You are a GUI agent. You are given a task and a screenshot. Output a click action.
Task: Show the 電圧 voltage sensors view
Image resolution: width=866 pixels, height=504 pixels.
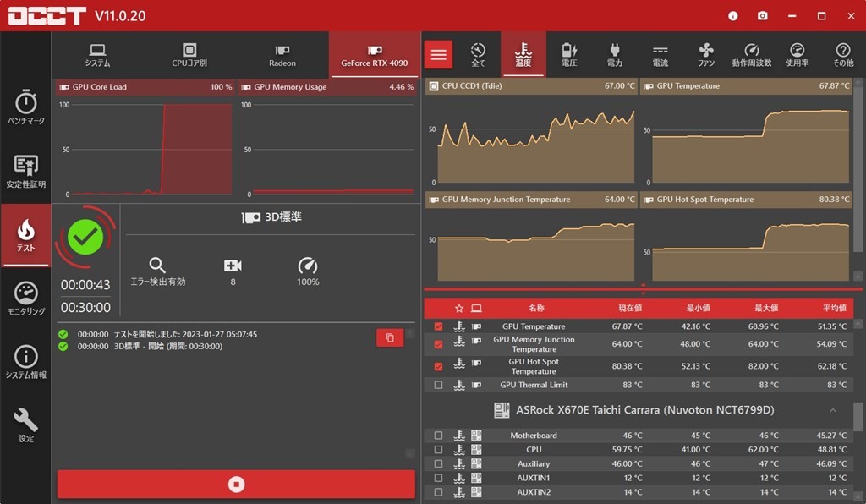pos(569,55)
